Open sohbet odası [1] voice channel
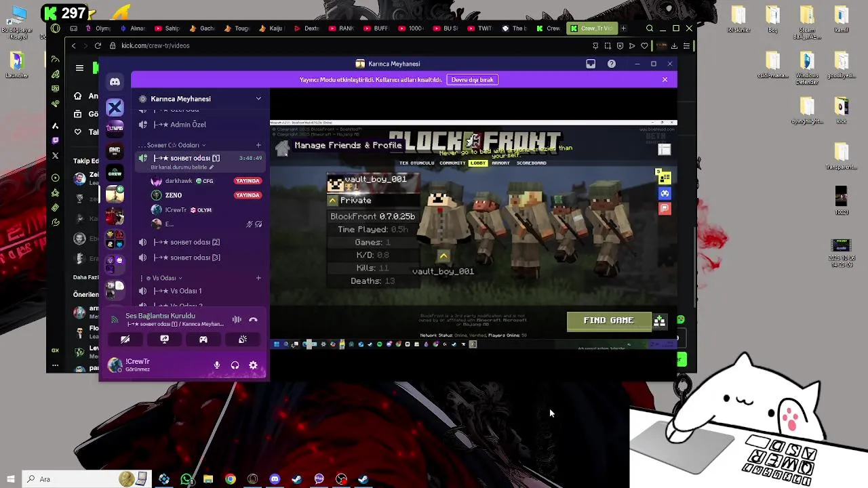The height and width of the screenshot is (488, 868). click(x=200, y=158)
